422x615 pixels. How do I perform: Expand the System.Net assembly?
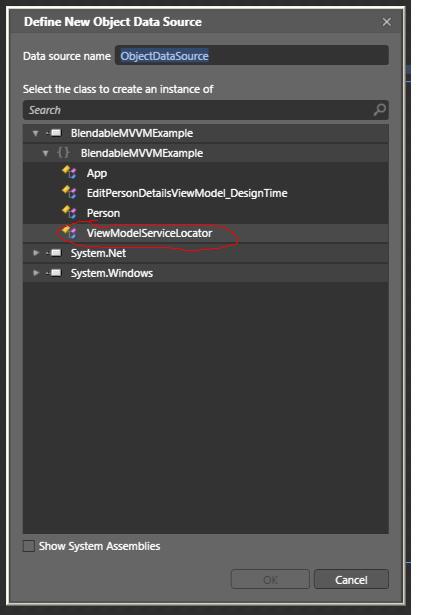36,253
